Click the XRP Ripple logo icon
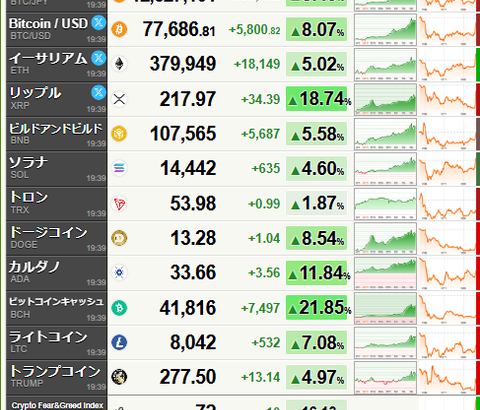This screenshot has height=410, width=480. pyautogui.click(x=119, y=99)
